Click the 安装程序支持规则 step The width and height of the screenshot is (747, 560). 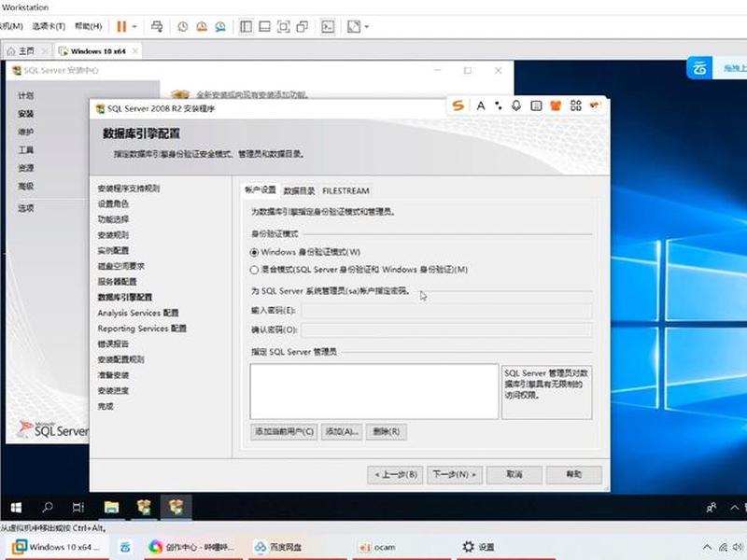click(129, 189)
